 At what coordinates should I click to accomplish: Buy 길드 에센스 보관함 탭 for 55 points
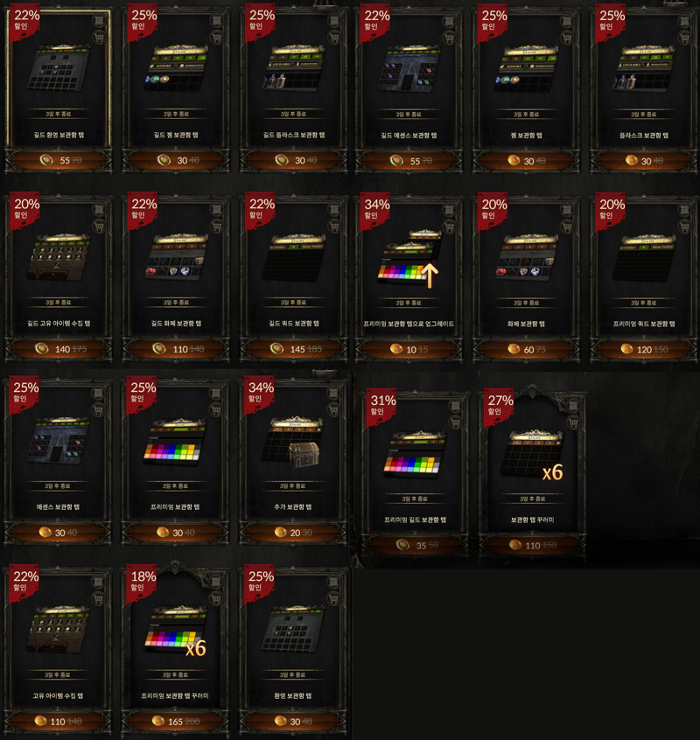coord(409,161)
